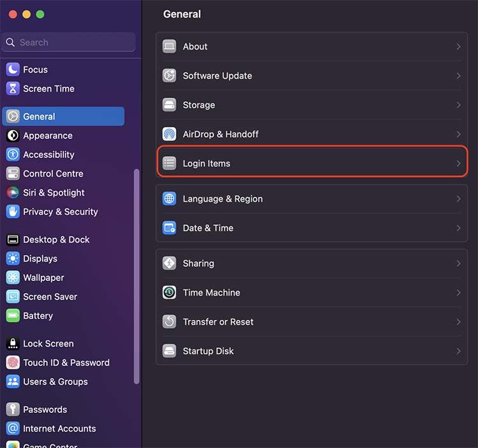Select Internet Accounts label
478x448 pixels.
(59, 428)
